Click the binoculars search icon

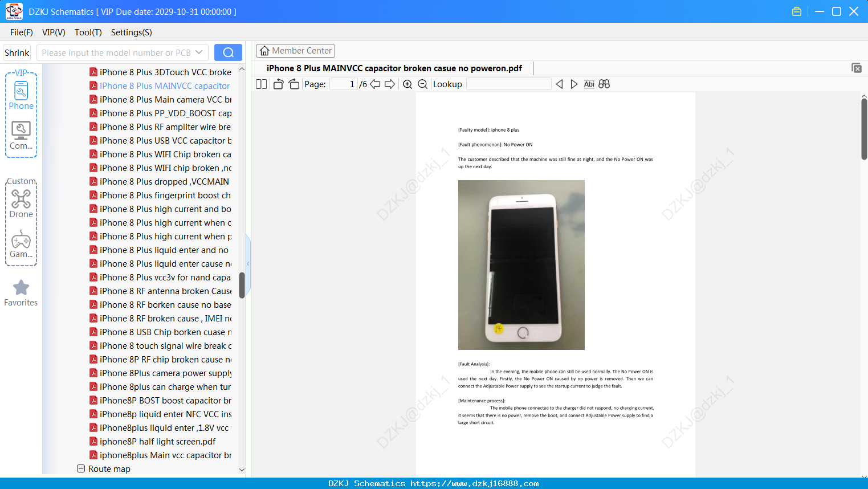[604, 84]
